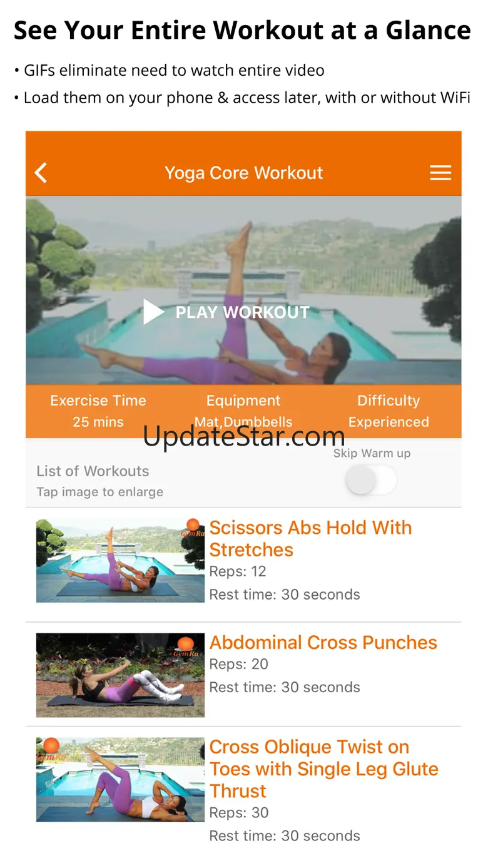The height and width of the screenshot is (868, 488).
Task: Tap the Yoga Core Workout header title
Action: (243, 173)
